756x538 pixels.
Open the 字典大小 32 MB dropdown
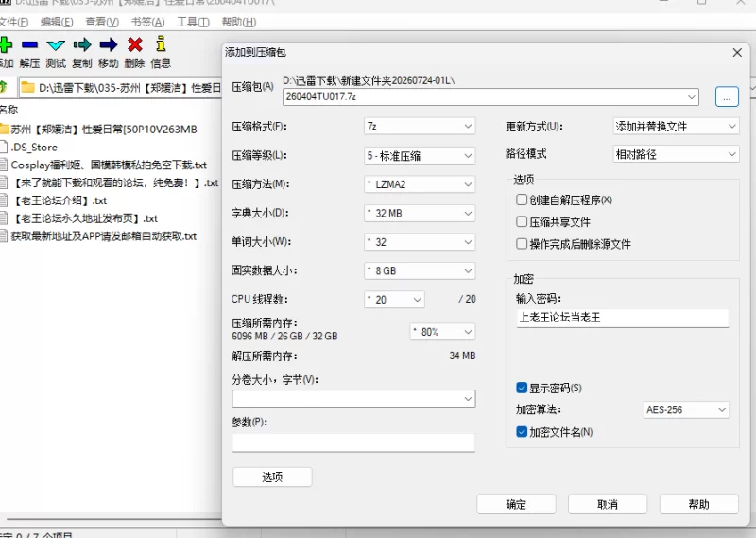point(420,213)
